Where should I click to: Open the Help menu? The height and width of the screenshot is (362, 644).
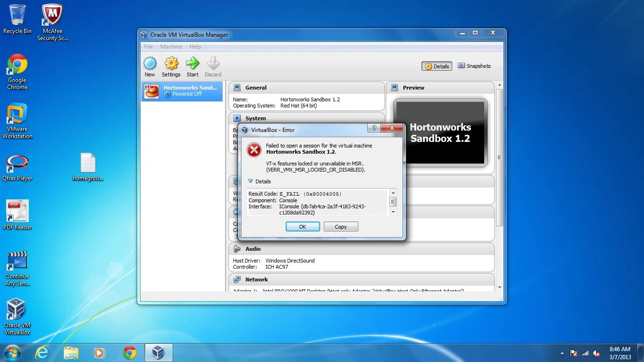[195, 47]
